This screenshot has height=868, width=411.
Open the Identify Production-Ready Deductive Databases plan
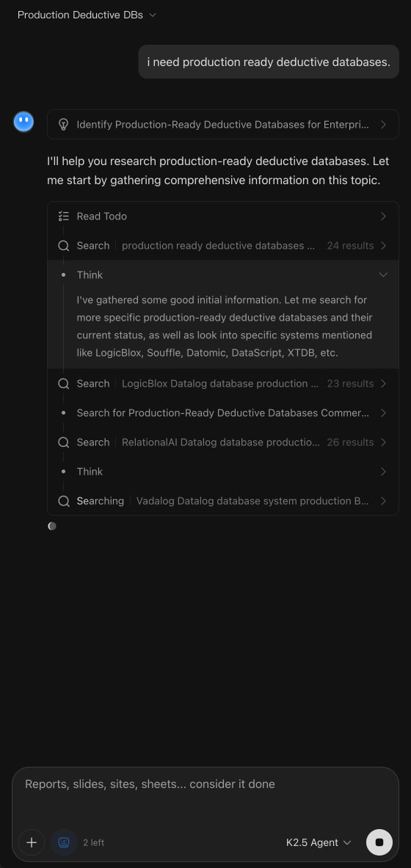pos(223,125)
